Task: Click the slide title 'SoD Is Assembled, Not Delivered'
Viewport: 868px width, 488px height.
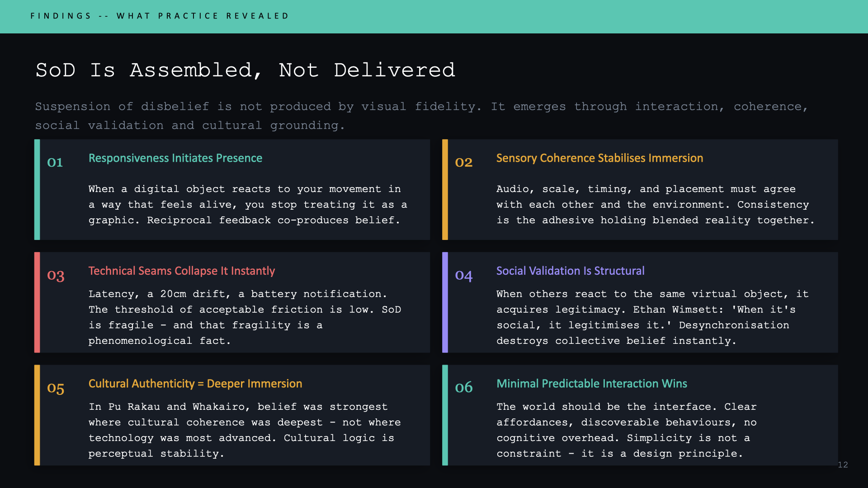Action: [x=245, y=70]
